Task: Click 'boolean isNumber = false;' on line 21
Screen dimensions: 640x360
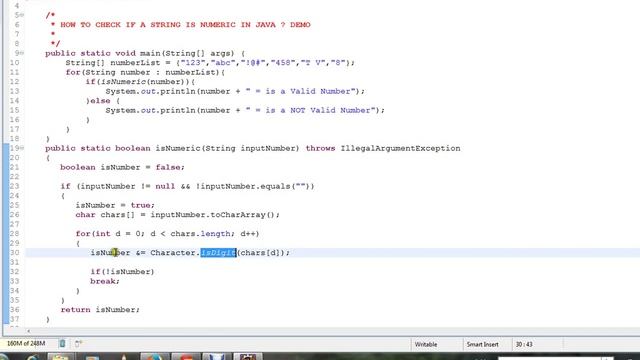Action: coord(122,167)
